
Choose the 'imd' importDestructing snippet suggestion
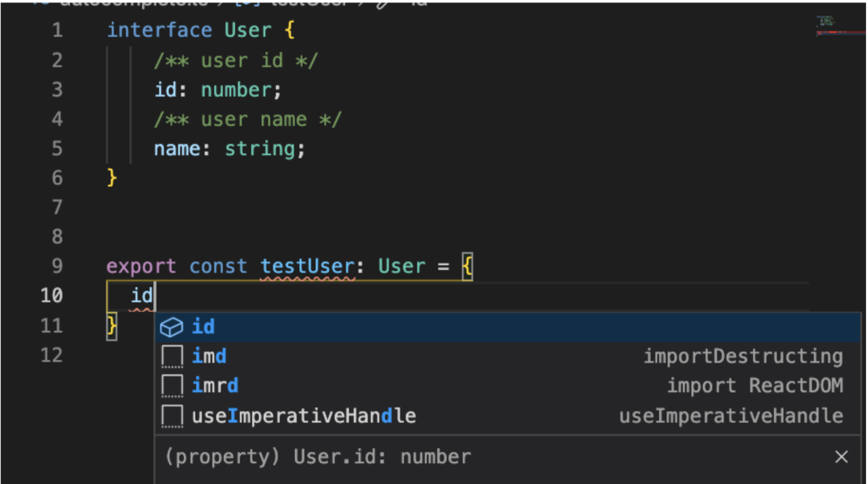tap(507, 356)
